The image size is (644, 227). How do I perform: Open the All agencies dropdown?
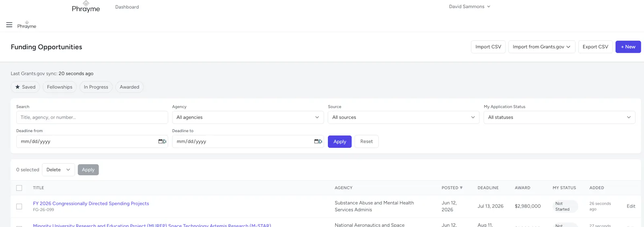tap(248, 118)
